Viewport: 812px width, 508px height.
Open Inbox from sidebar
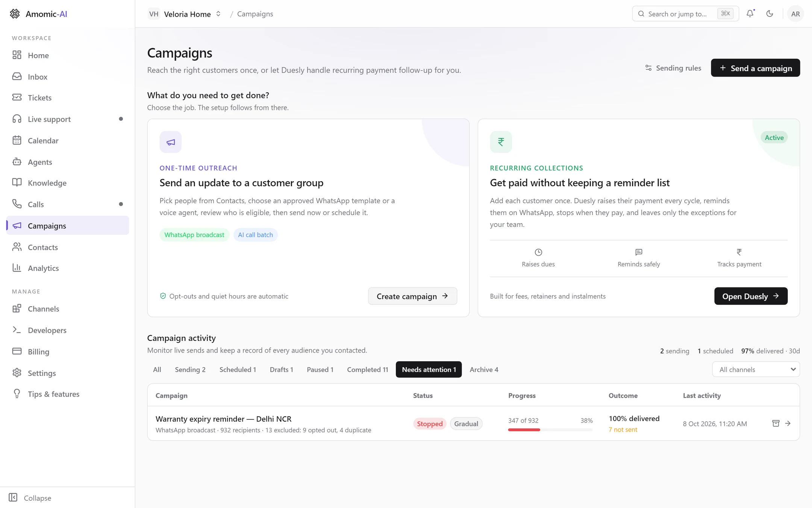pos(68,77)
